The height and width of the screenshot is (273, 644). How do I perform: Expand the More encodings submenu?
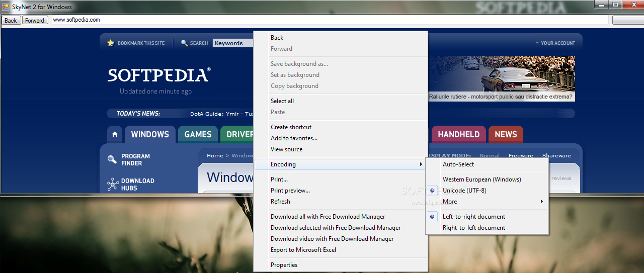click(487, 202)
